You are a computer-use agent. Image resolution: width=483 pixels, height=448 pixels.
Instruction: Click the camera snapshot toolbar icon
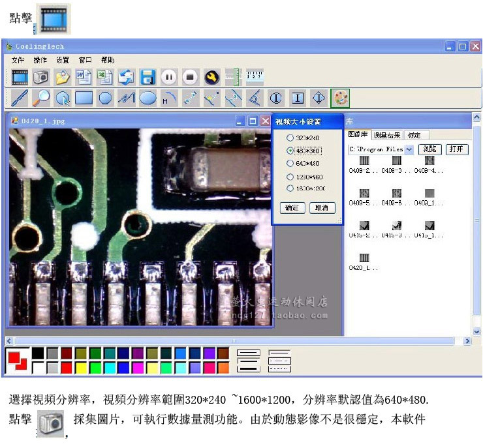click(x=41, y=77)
